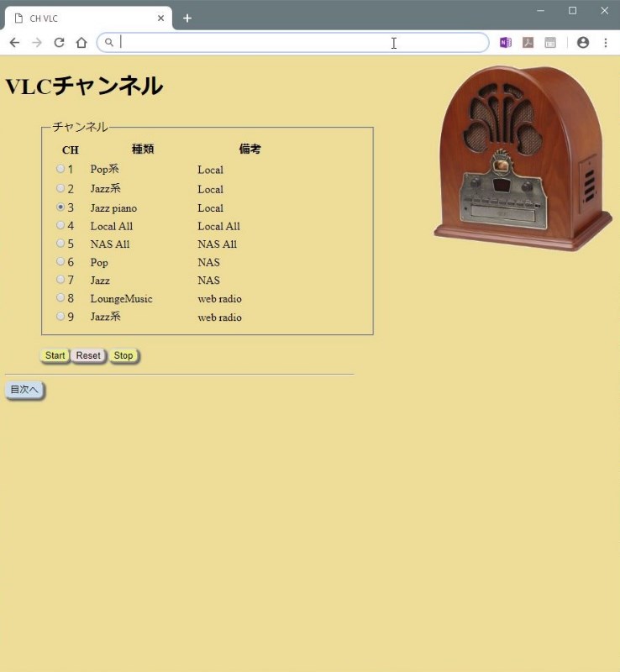Maximize the browser window
This screenshot has height=672, width=620.
click(572, 11)
